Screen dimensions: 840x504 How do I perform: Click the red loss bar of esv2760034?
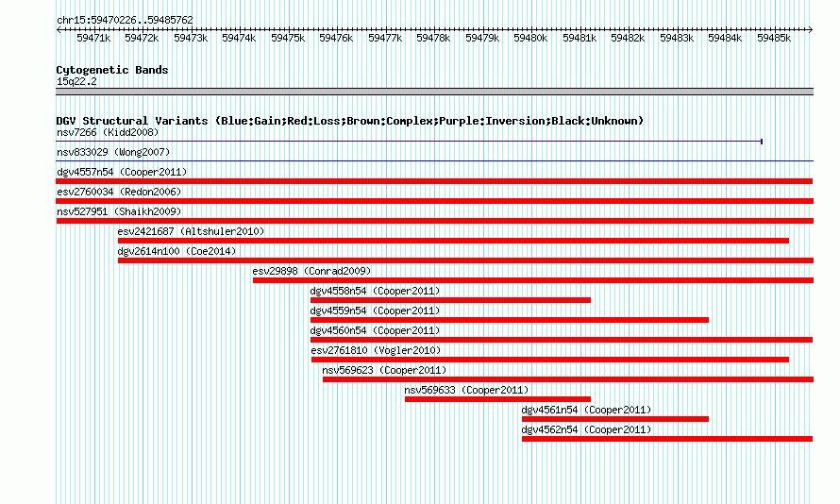tap(434, 201)
